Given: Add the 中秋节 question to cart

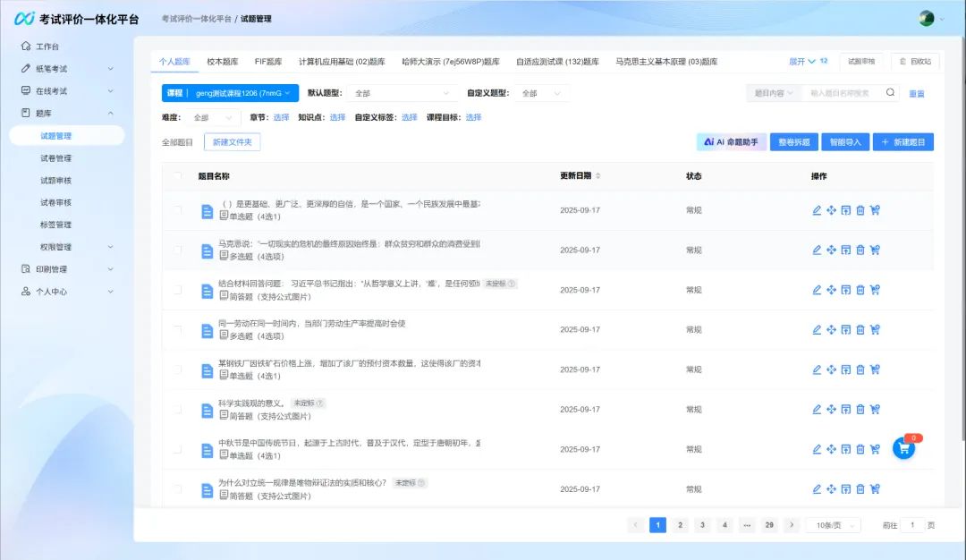Looking at the screenshot, I should pos(875,449).
